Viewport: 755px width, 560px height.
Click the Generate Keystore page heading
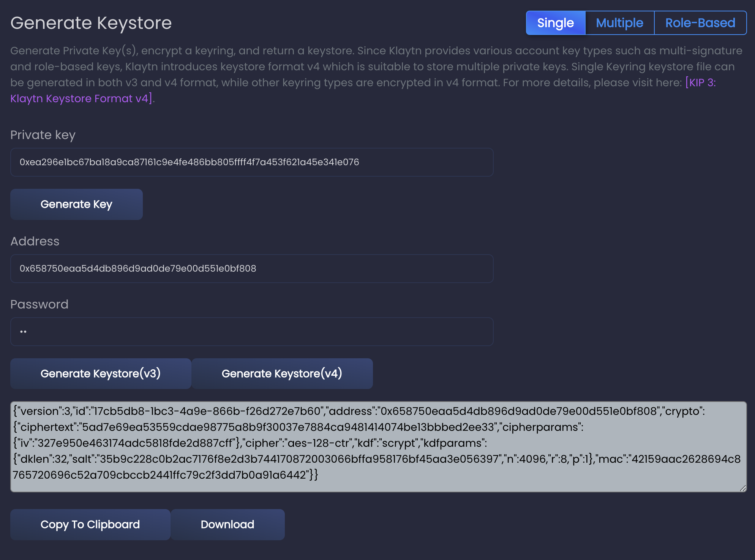pyautogui.click(x=91, y=23)
